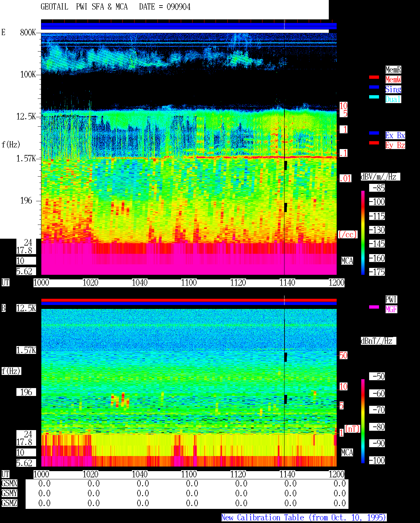
Task: Click the MemR legend label
Action: pyautogui.click(x=393, y=70)
